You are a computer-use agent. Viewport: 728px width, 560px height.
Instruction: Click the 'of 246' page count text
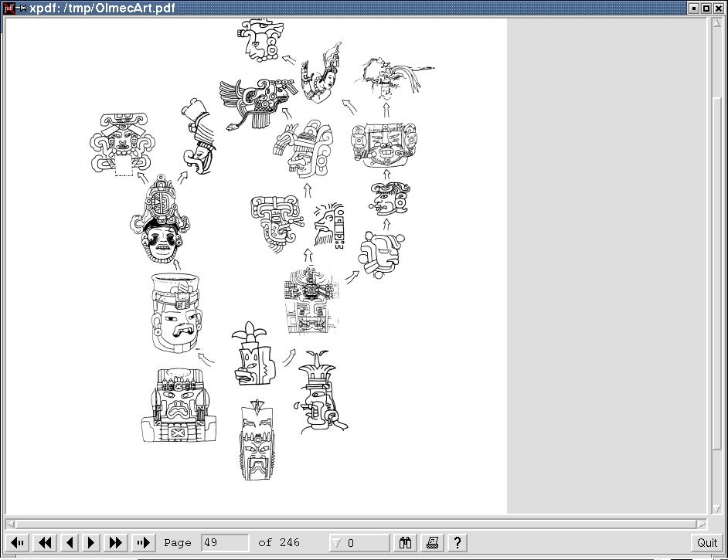(278, 542)
